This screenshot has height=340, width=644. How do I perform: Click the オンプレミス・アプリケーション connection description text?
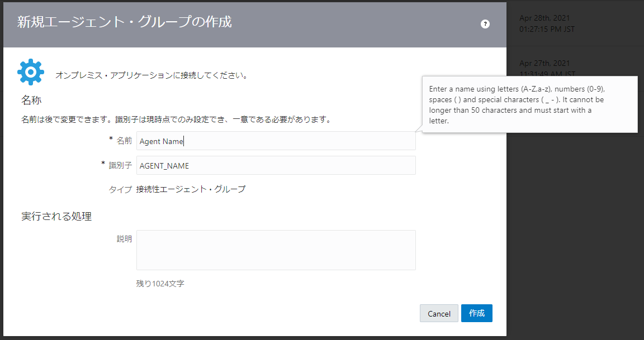(151, 75)
